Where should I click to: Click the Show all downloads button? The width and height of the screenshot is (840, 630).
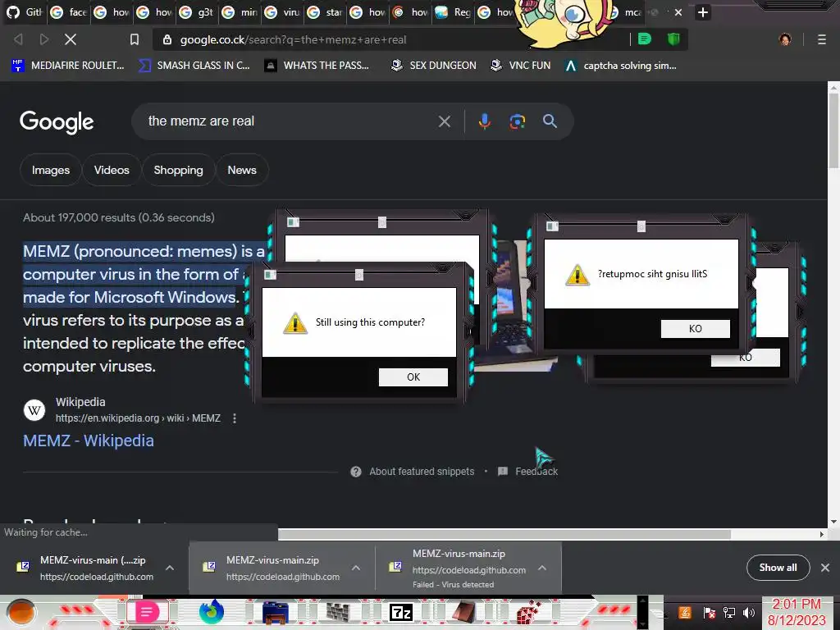[x=778, y=568]
